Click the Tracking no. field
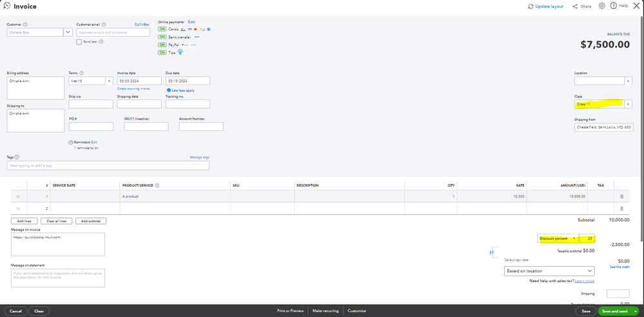 click(x=188, y=104)
